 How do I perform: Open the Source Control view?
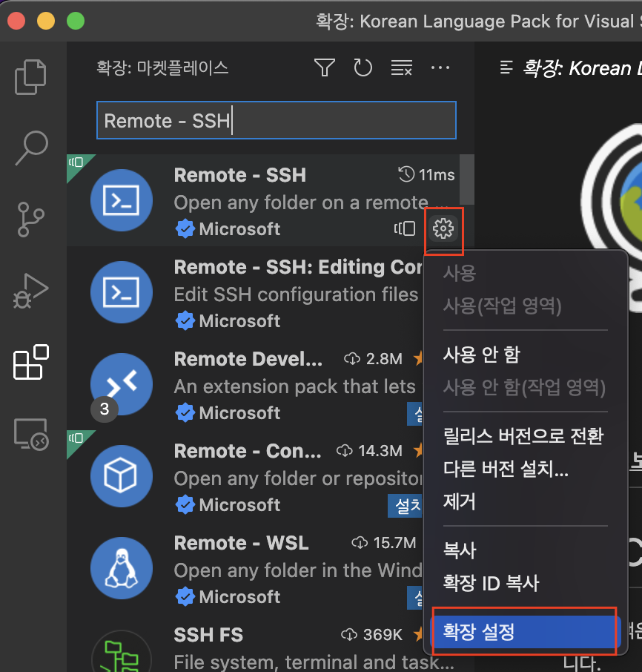point(30,220)
